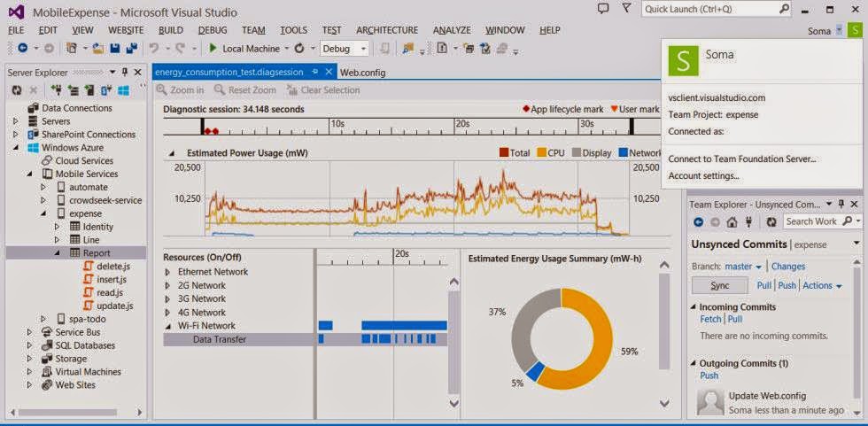Click the Quick Launch search box
This screenshot has height=426, width=868.
[x=717, y=10]
